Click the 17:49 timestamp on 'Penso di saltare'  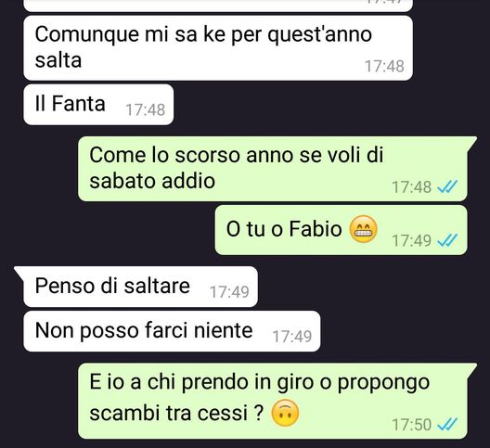point(229,292)
